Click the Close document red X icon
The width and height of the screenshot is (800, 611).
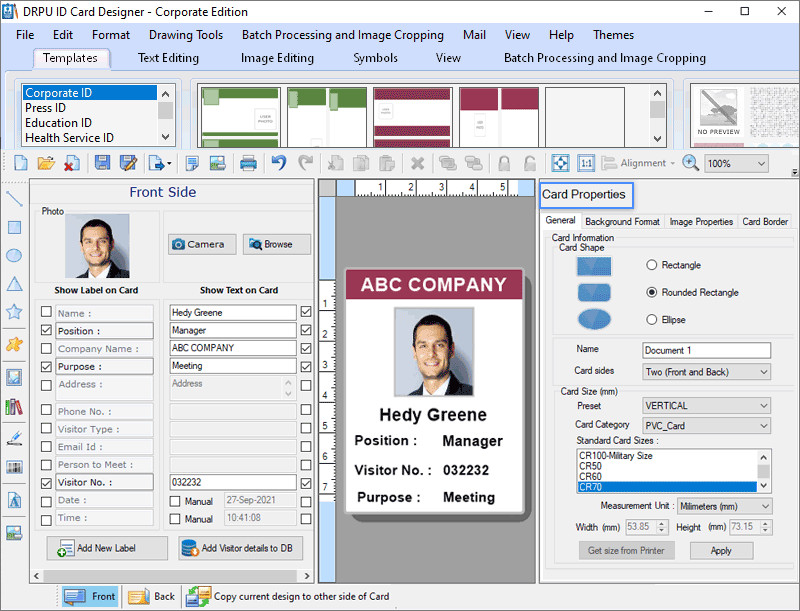71,163
